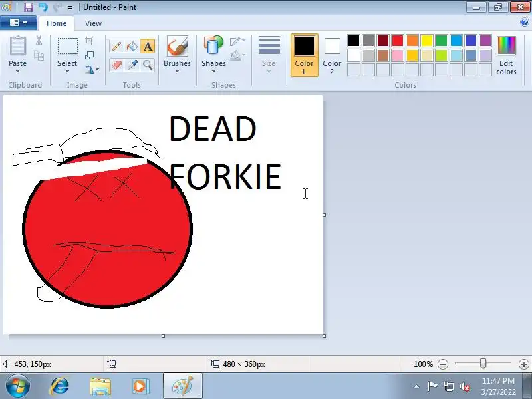Pick the red color swatch
532x399 pixels.
398,41
